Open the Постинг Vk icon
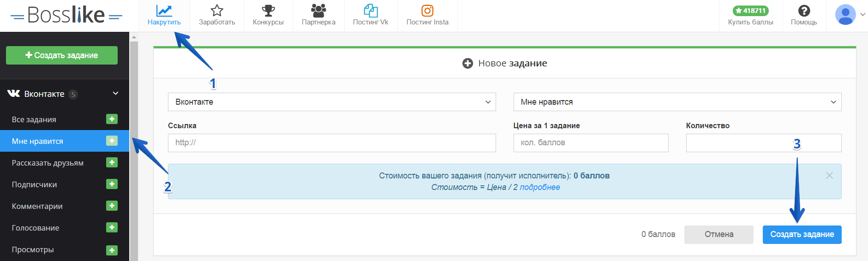The image size is (868, 261). [x=371, y=11]
